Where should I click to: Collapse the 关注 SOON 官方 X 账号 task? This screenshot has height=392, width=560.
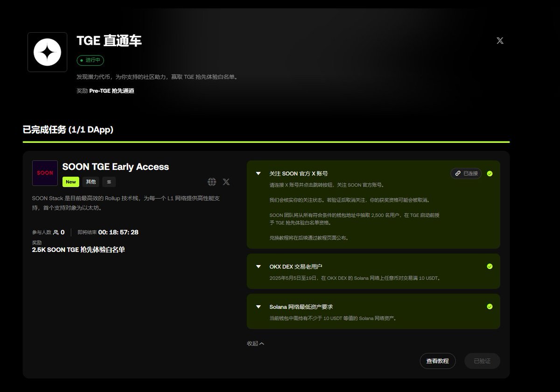[x=258, y=174]
